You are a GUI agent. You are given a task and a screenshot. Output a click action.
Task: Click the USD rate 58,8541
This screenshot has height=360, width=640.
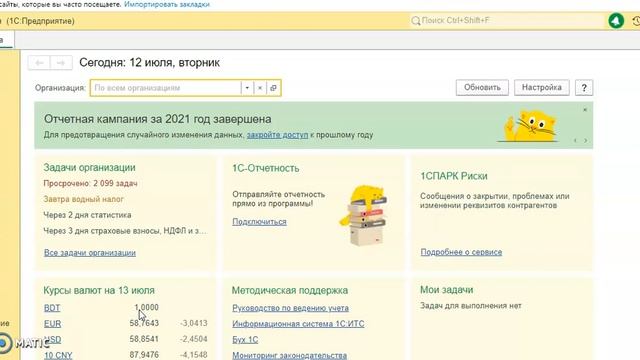[144, 339]
